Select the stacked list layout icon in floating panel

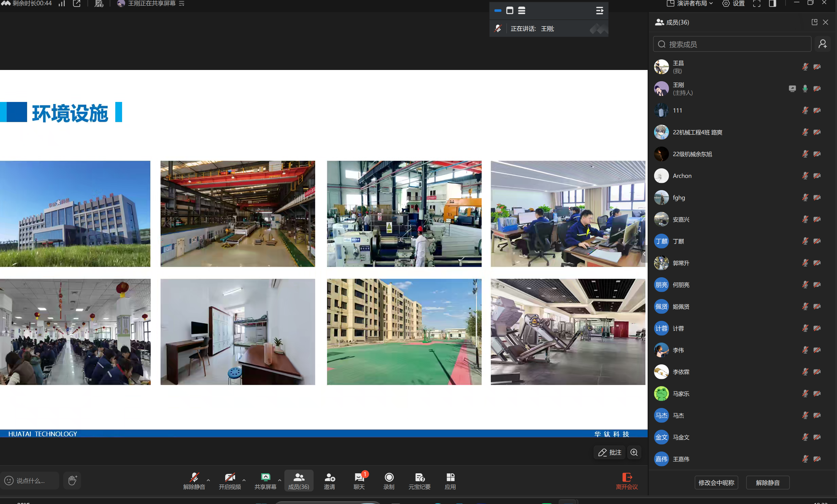(x=521, y=11)
